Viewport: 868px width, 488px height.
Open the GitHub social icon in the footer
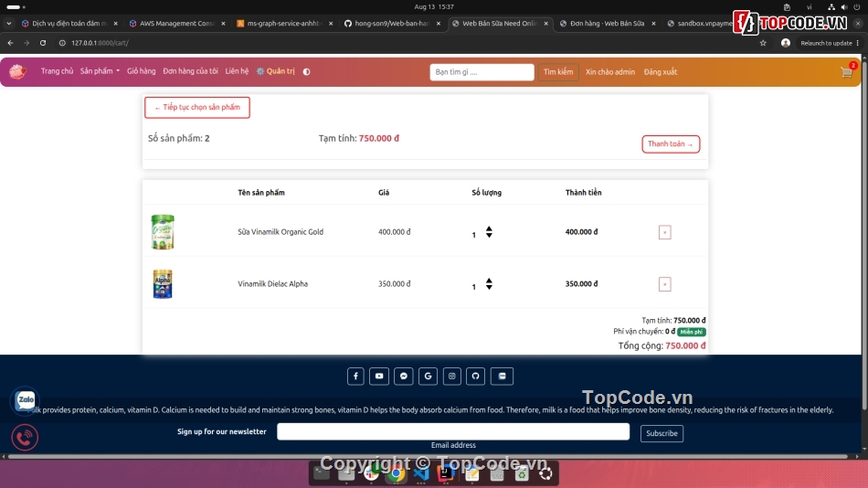click(x=475, y=377)
